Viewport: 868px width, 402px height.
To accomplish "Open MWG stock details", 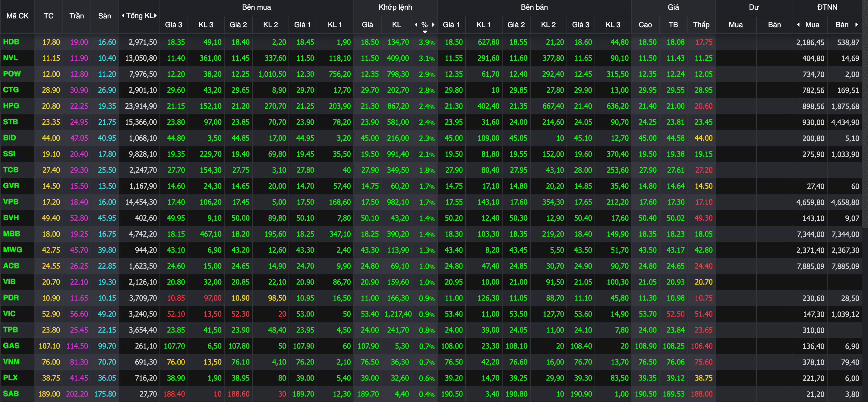I will (13, 250).
